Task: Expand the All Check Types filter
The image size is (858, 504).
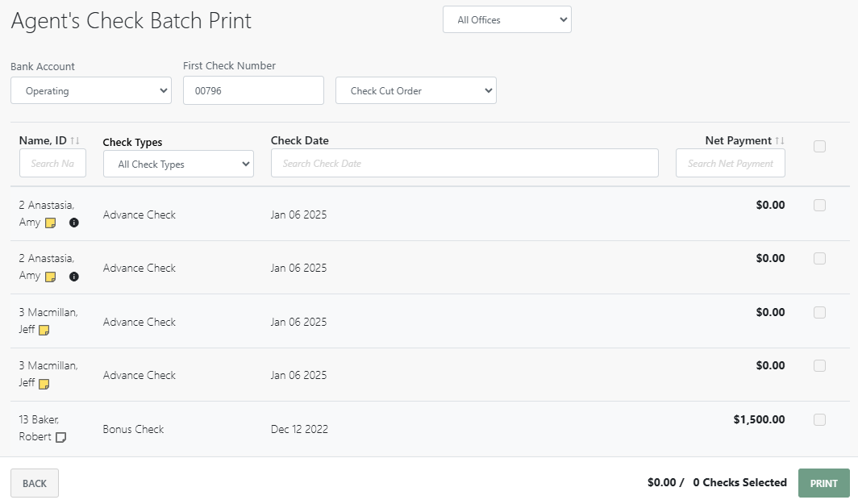Action: tap(178, 165)
